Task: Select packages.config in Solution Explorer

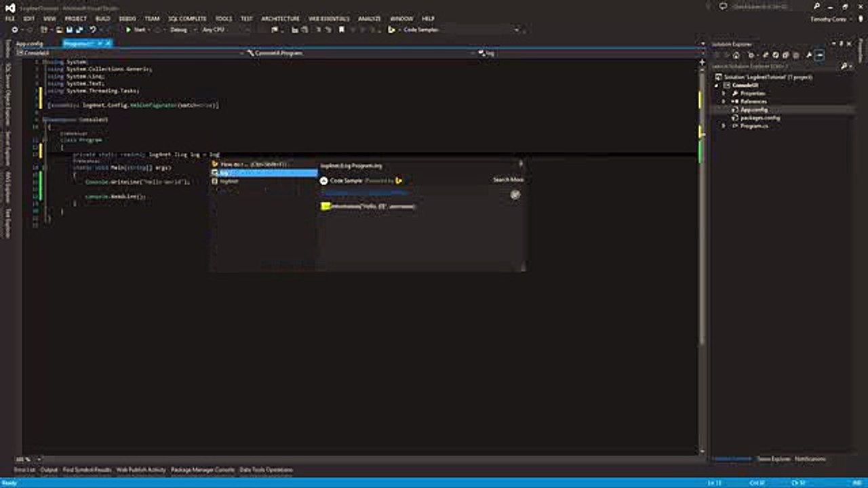Action: (759, 118)
